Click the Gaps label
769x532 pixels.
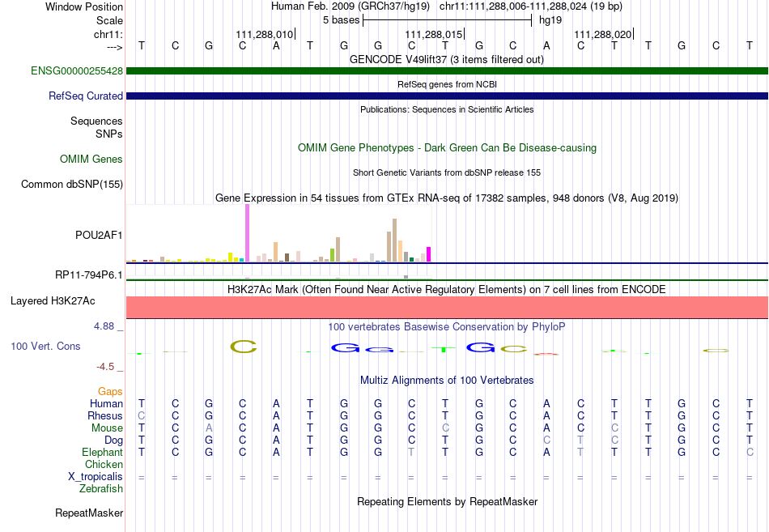pos(110,391)
